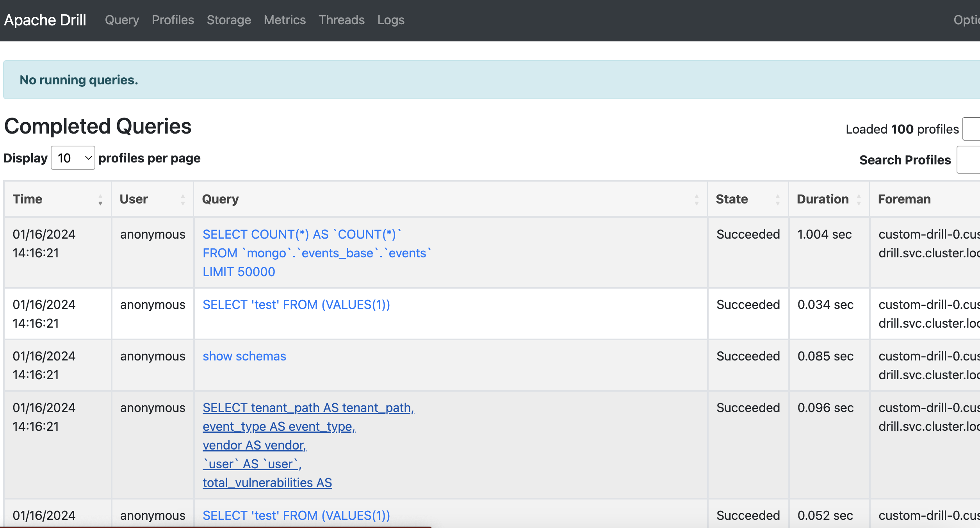
Task: Open the show schemas query profile
Action: (244, 356)
